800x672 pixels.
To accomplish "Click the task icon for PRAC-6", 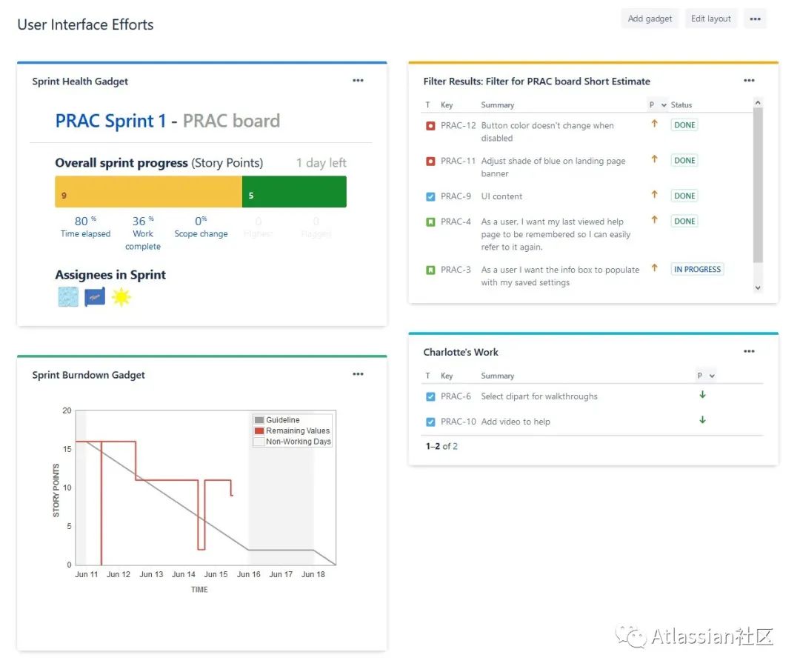I will click(430, 396).
